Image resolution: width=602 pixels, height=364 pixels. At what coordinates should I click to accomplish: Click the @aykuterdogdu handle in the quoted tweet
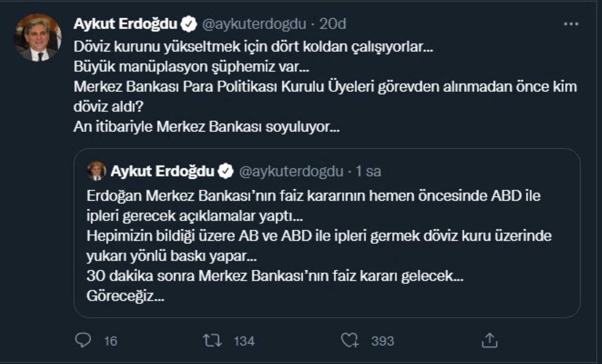[x=291, y=172]
